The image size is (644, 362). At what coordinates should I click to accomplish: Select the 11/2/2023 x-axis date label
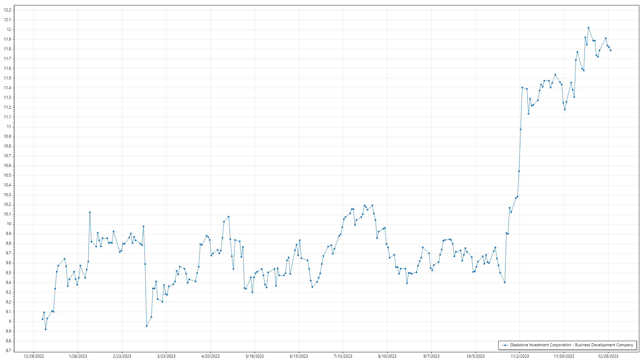pyautogui.click(x=520, y=356)
